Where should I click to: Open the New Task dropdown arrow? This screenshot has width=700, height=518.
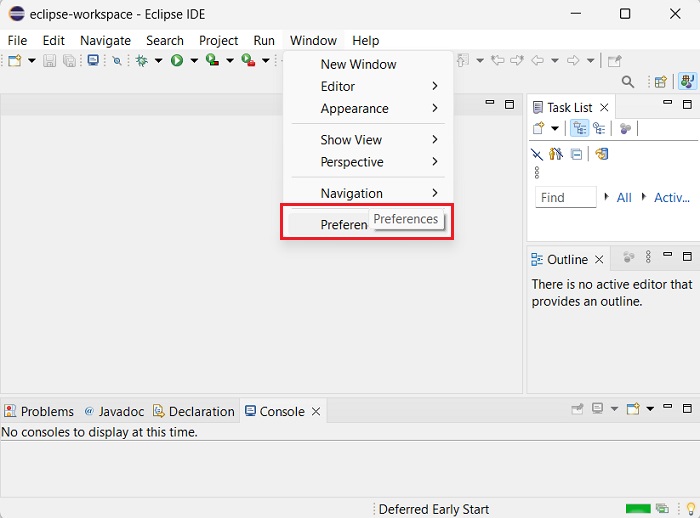pyautogui.click(x=554, y=129)
